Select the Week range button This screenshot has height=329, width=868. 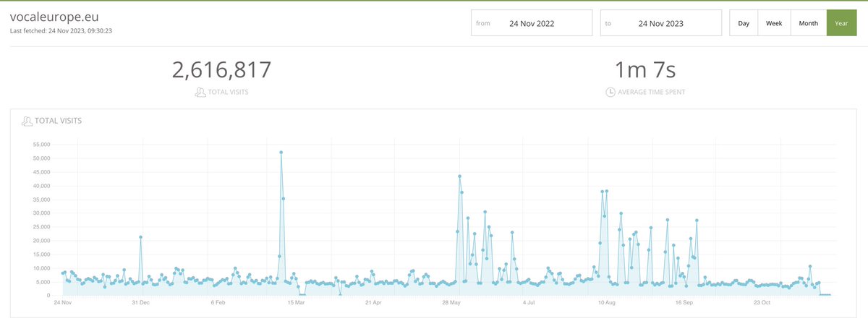[x=774, y=23]
